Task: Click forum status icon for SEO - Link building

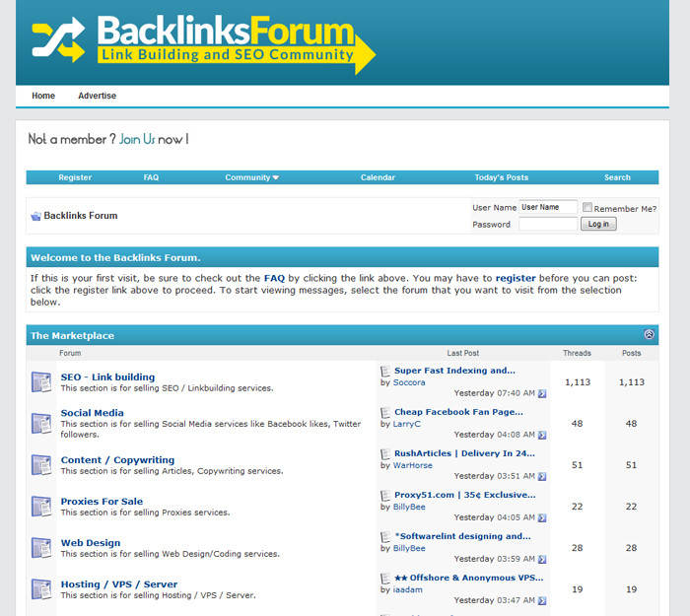Action: point(41,381)
